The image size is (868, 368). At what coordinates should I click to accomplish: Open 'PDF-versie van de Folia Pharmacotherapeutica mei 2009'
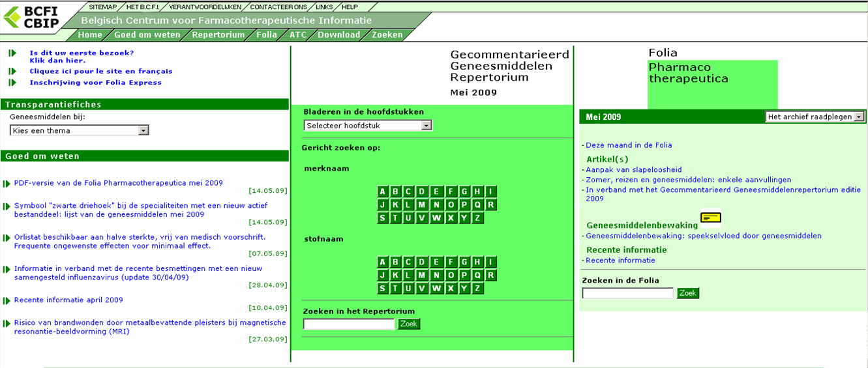119,183
